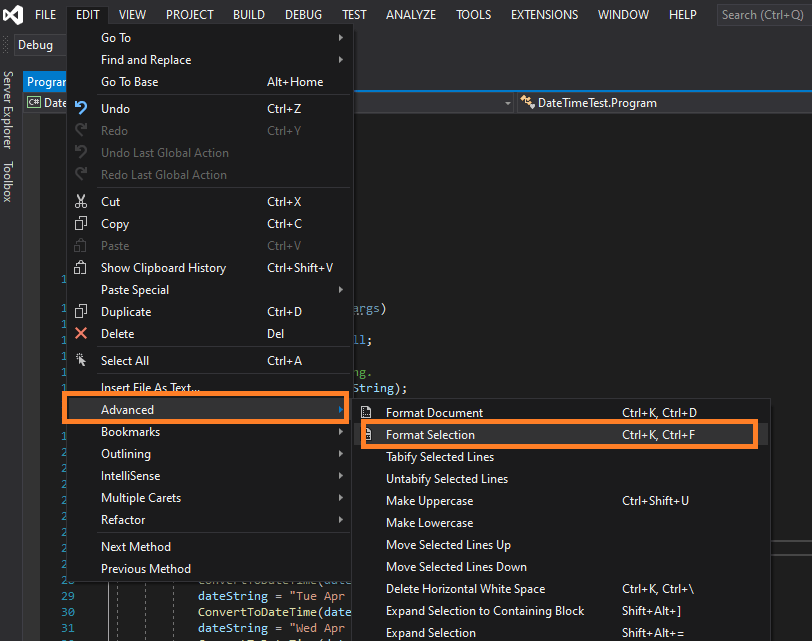Expand the Bookmarks submenu
This screenshot has width=812, height=641.
210,431
